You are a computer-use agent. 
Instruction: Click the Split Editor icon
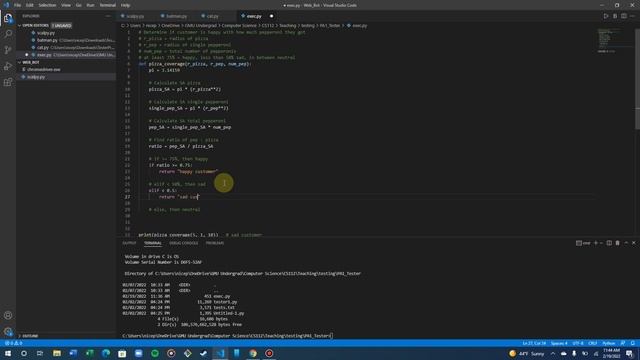click(x=624, y=16)
